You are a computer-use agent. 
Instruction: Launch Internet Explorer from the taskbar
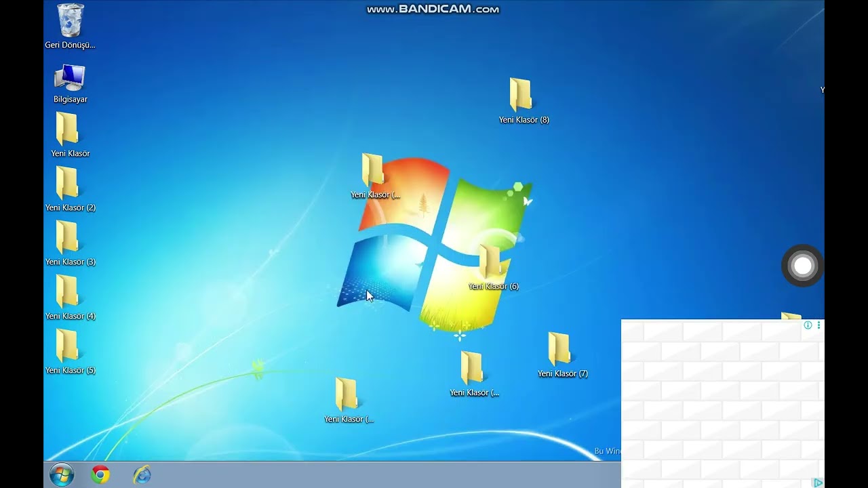142,475
